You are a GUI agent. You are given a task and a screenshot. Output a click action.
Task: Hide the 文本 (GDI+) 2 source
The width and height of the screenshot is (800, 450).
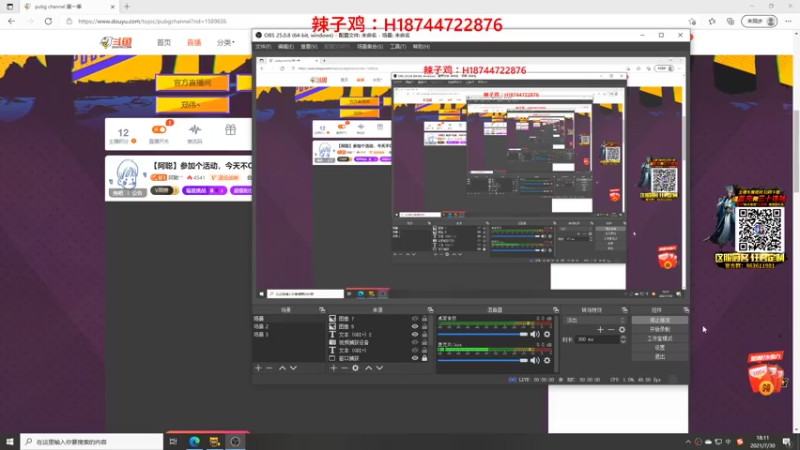[415, 334]
